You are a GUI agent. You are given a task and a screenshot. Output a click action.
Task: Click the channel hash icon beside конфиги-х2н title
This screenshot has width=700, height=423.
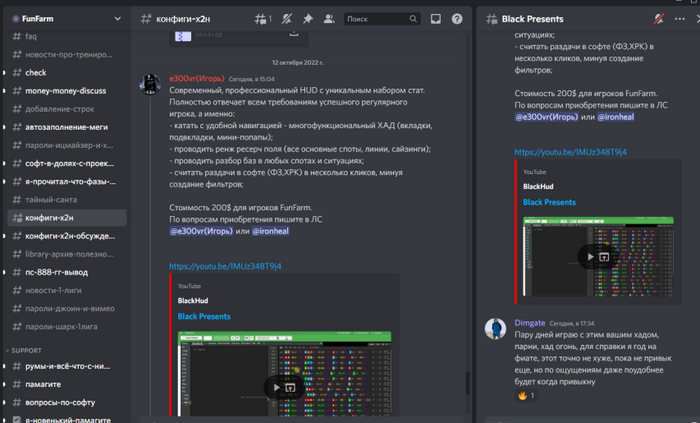[146, 19]
